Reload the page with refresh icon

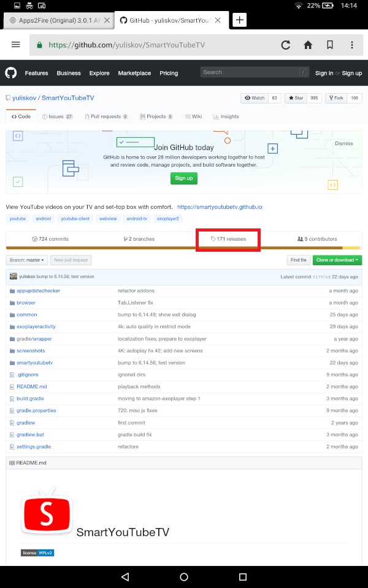[286, 45]
